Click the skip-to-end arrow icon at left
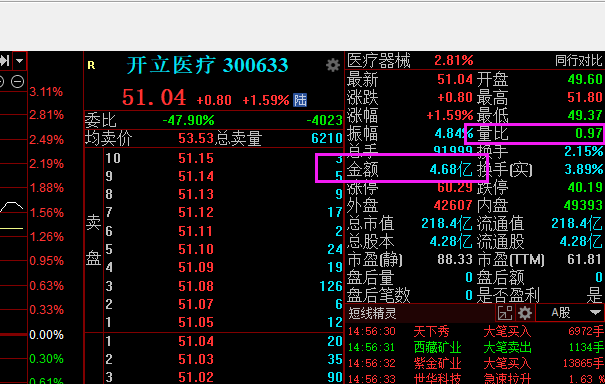The height and width of the screenshot is (384, 605). click(x=5, y=61)
